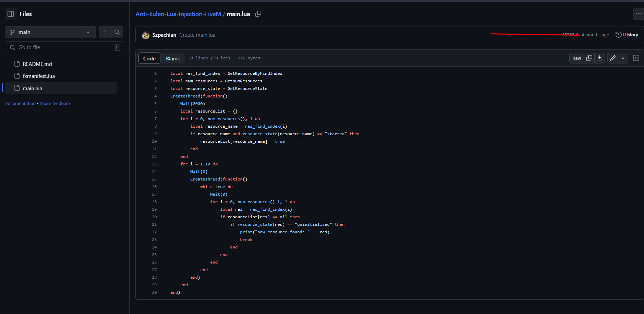Open file search magnifier button
Viewport: 644px width, 314px height.
point(117,32)
